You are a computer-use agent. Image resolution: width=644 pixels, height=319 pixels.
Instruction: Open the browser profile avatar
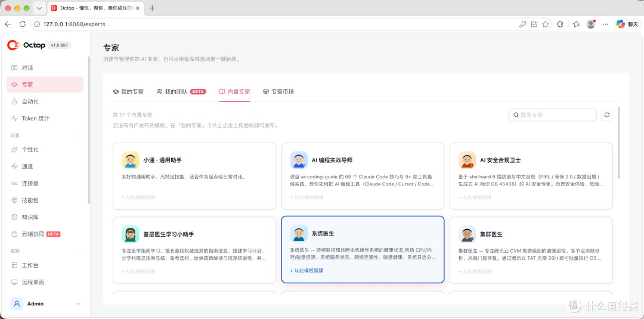591,24
